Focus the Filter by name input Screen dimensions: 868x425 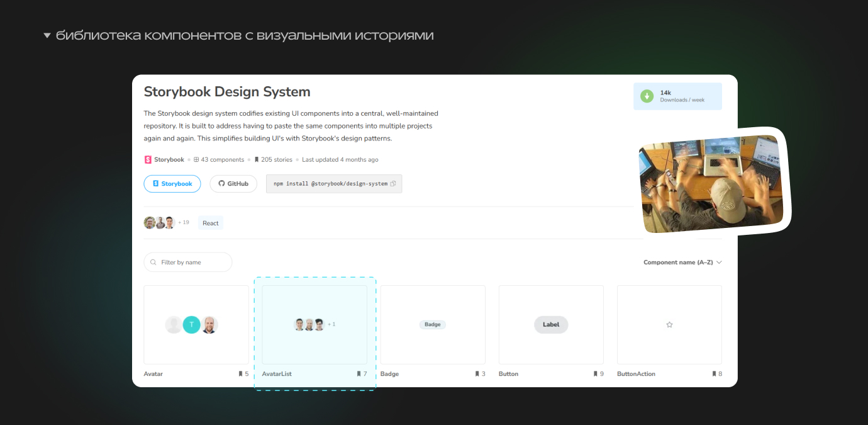[x=188, y=262]
